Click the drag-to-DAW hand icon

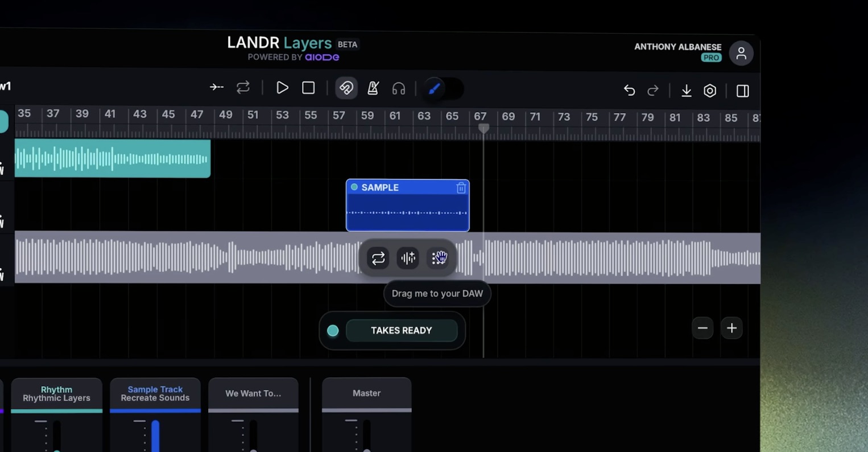point(439,258)
